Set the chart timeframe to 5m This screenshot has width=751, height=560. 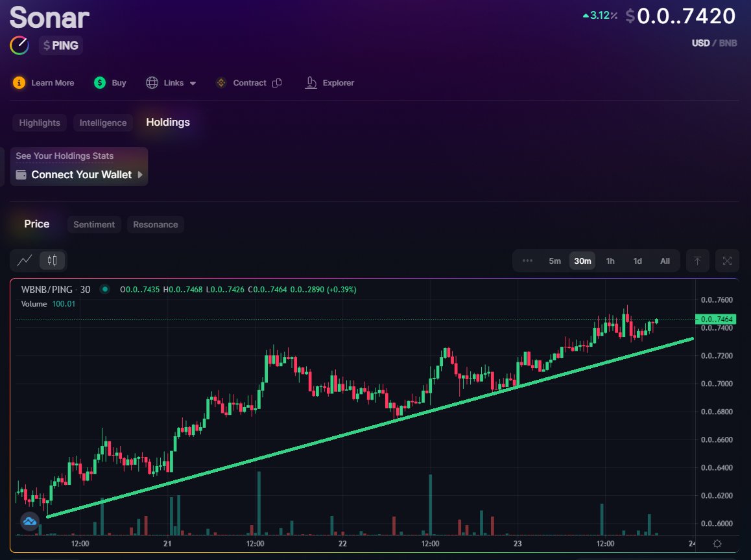pos(554,261)
